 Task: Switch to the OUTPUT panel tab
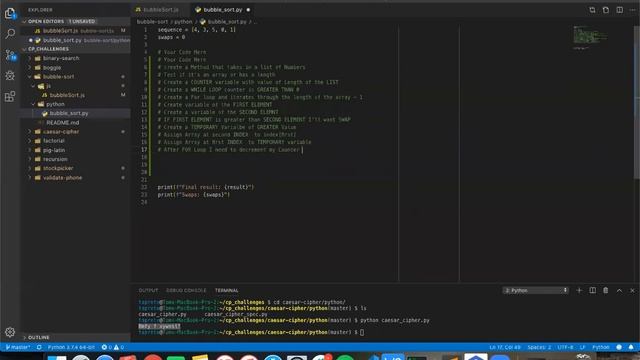tap(148, 290)
